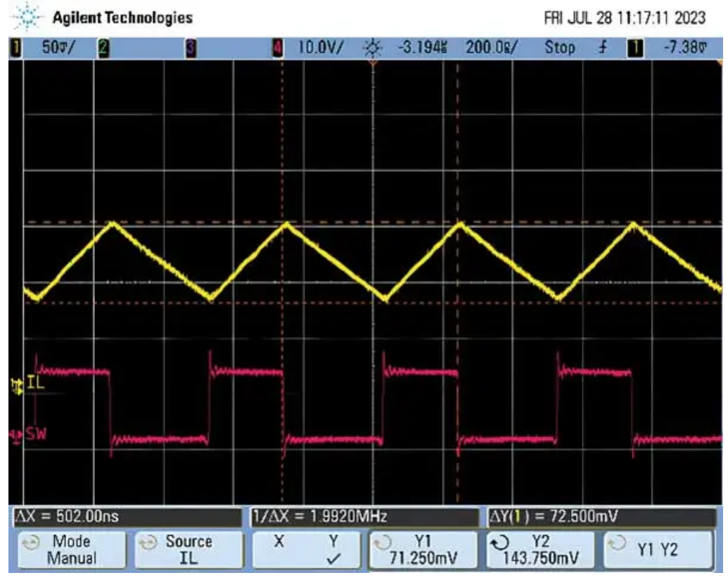Click the Y1 knob icon on the softkey
Viewport: 728px width, 580px height.
[x=383, y=543]
